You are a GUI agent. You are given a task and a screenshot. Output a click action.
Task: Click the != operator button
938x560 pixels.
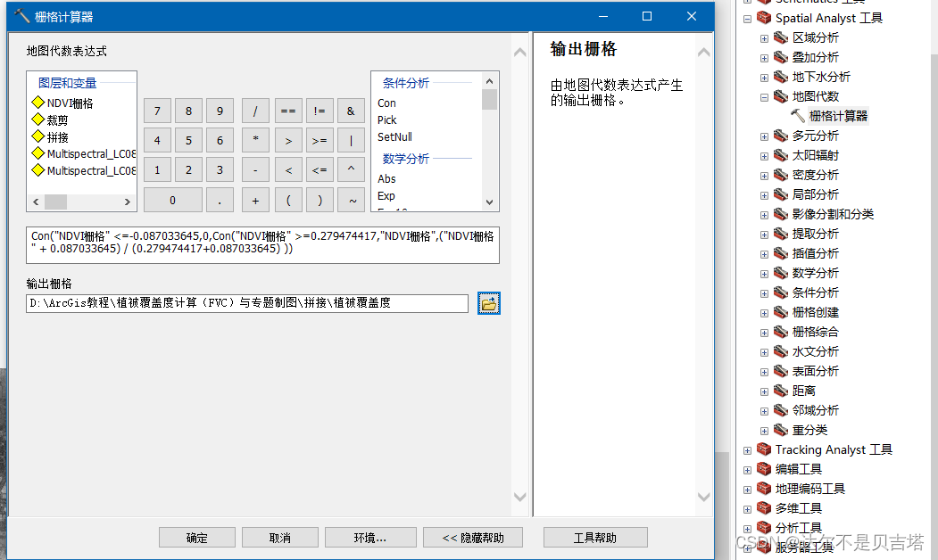(x=320, y=111)
